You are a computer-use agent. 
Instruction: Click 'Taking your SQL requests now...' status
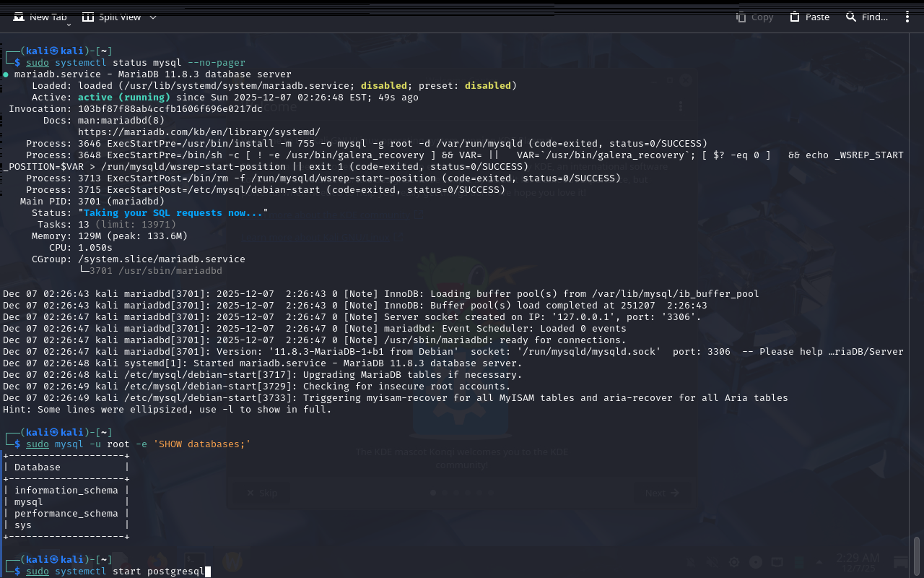(x=173, y=212)
